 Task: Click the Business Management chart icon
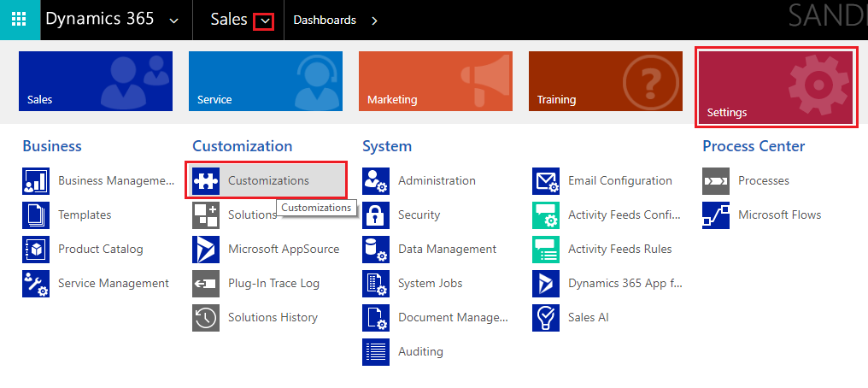[36, 181]
